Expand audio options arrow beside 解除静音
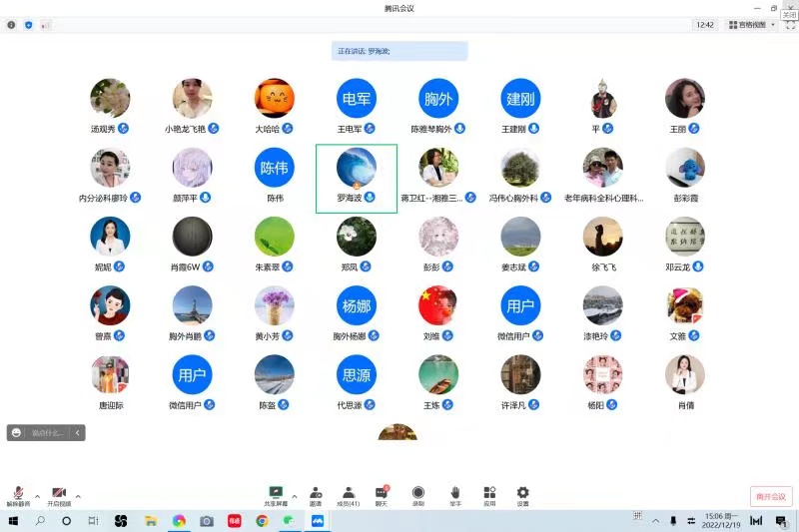799x532 pixels. (x=37, y=495)
